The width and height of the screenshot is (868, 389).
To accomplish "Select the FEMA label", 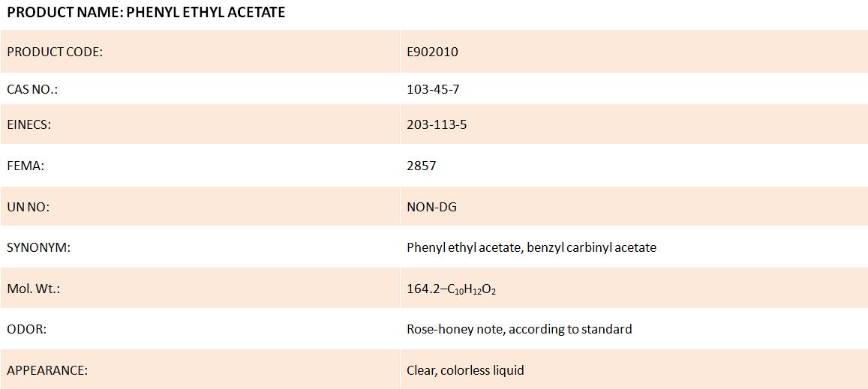I will point(26,166).
